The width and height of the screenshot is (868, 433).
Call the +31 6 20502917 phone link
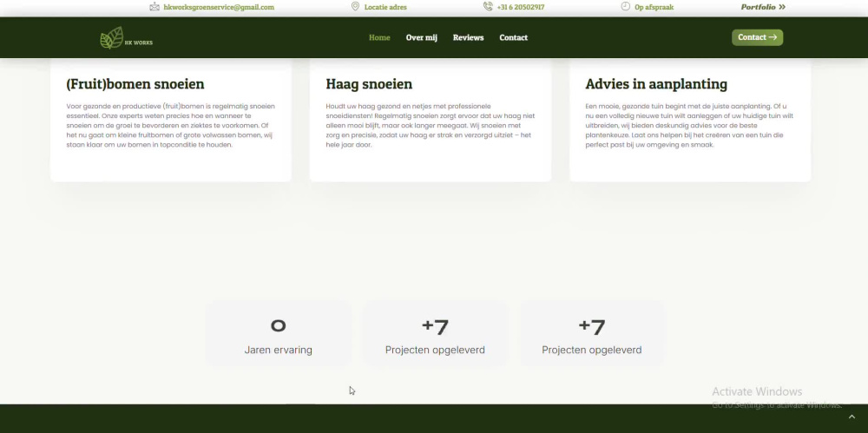point(520,7)
